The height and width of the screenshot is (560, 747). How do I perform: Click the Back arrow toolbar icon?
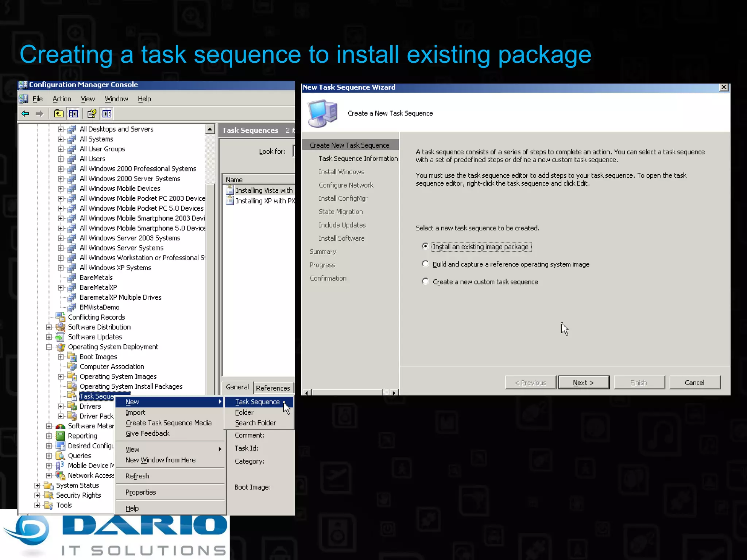[x=25, y=114]
